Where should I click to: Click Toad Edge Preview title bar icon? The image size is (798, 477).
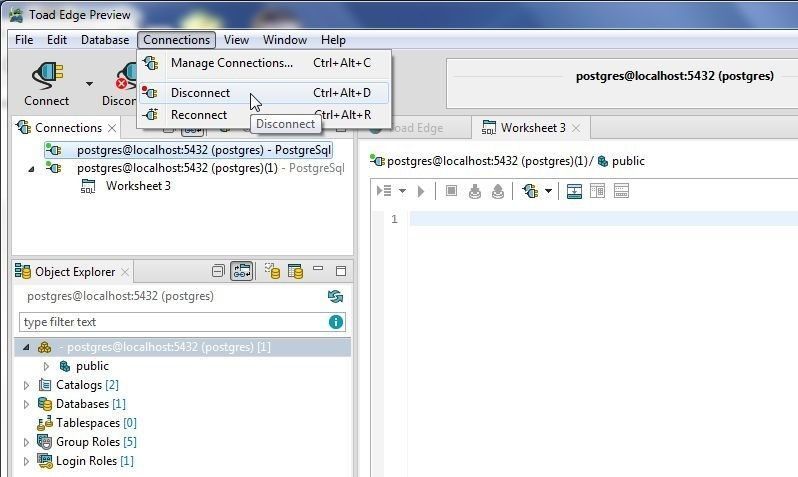pyautogui.click(x=16, y=15)
